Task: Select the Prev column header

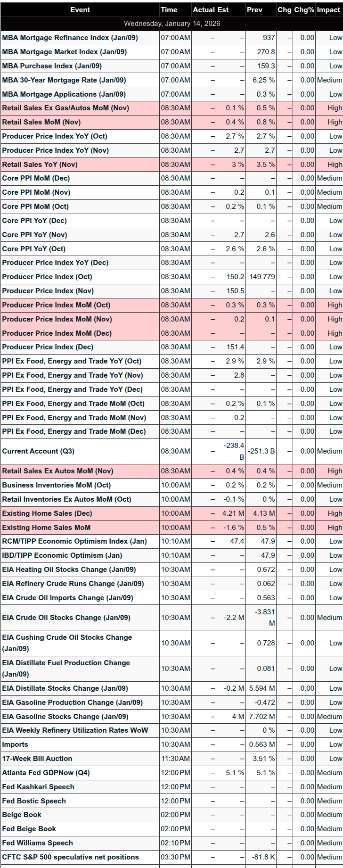Action: point(254,10)
